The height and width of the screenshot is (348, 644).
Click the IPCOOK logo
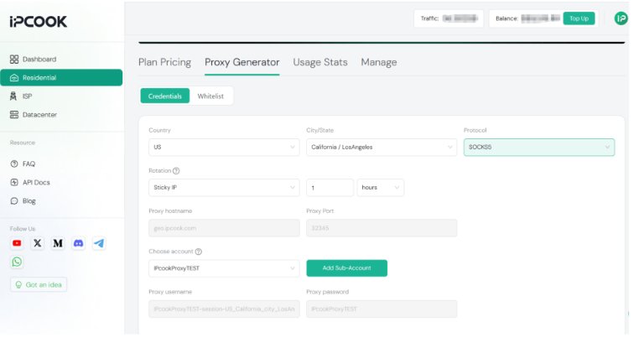coord(39,22)
